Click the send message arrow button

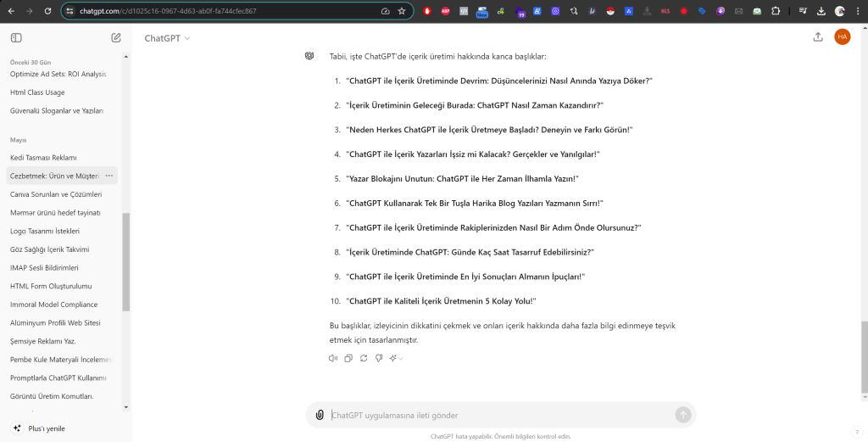pyautogui.click(x=683, y=415)
